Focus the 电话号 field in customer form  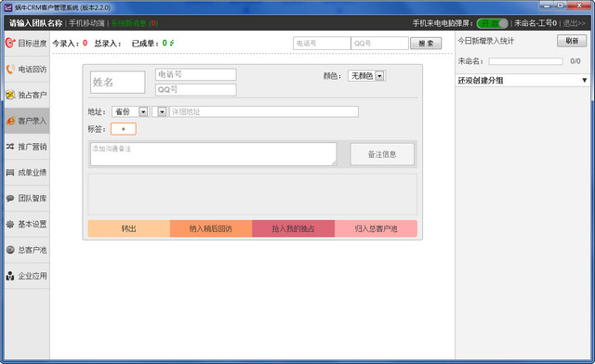(x=196, y=74)
